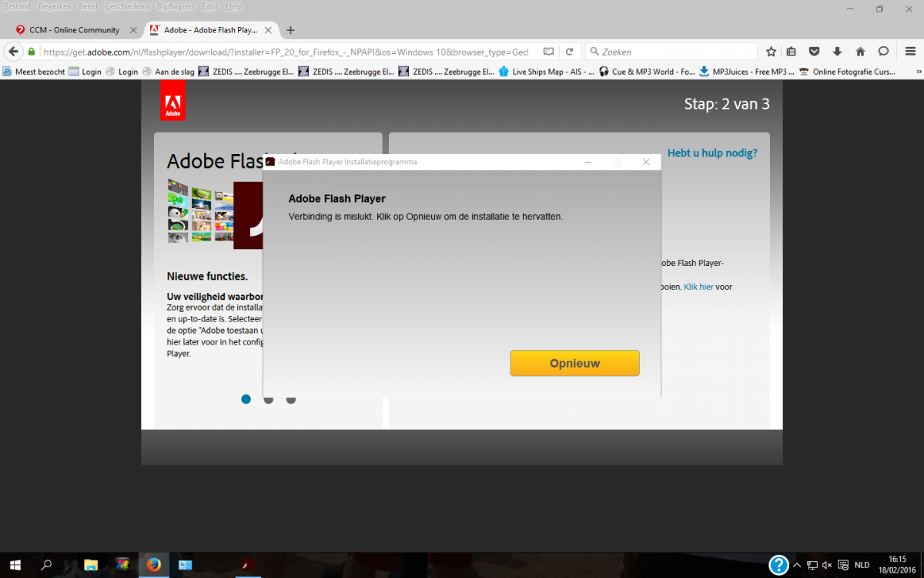The image size is (924, 578).
Task: Open the Live Ships Map bookmark
Action: [x=547, y=72]
